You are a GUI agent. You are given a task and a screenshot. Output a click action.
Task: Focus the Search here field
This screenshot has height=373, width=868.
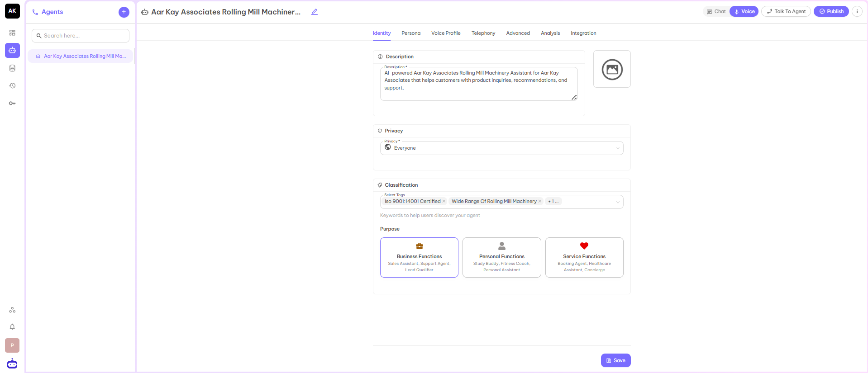(x=81, y=36)
